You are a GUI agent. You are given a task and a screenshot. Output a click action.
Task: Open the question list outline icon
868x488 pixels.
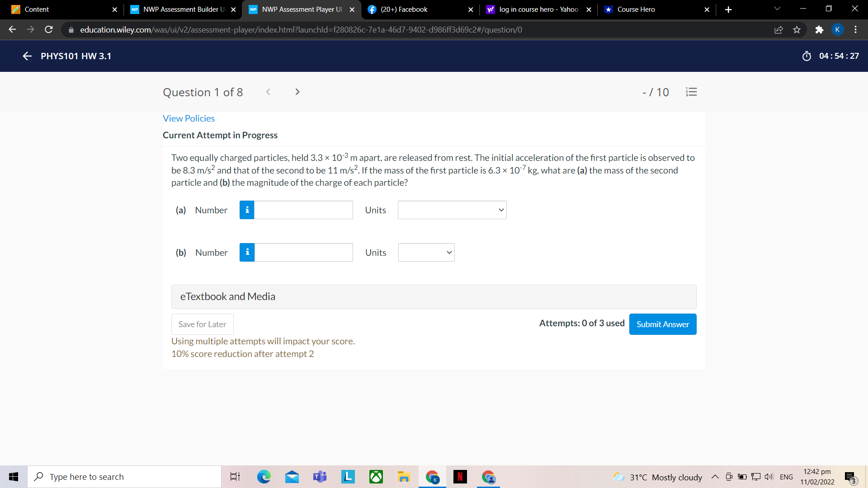click(x=691, y=92)
